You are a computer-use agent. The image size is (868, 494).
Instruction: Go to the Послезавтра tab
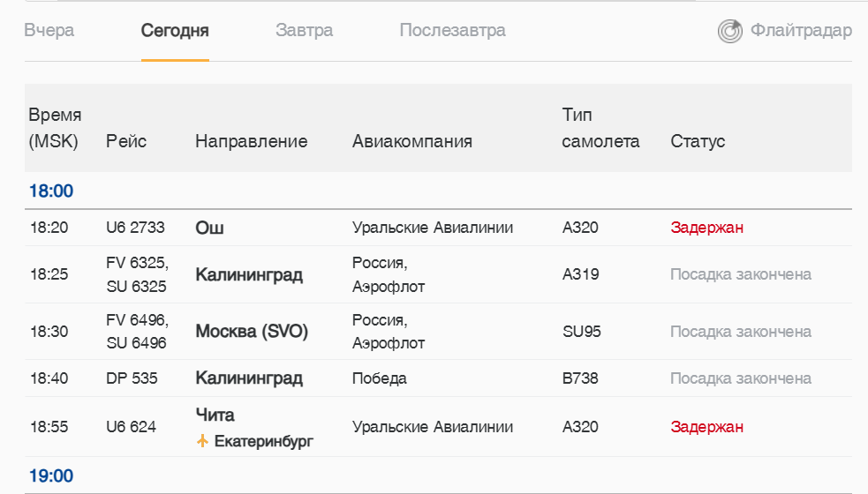tap(452, 31)
